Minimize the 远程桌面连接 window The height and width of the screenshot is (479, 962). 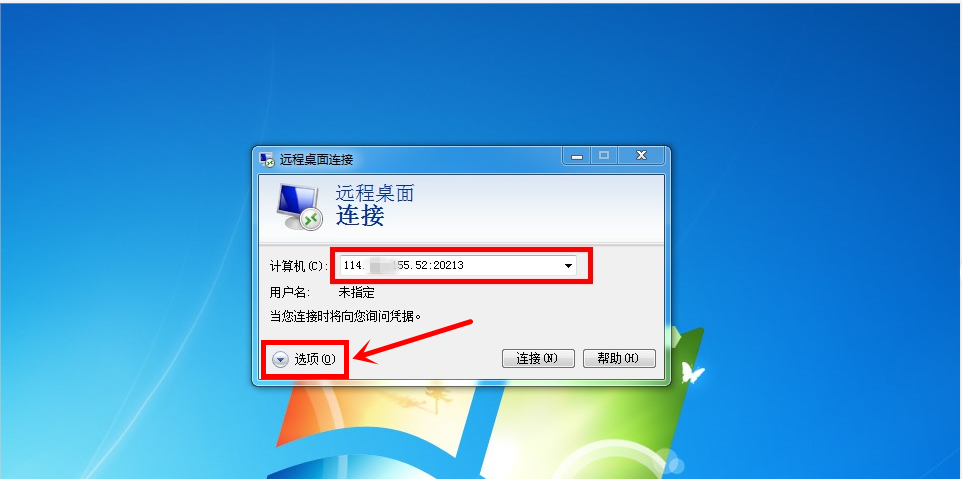576,156
